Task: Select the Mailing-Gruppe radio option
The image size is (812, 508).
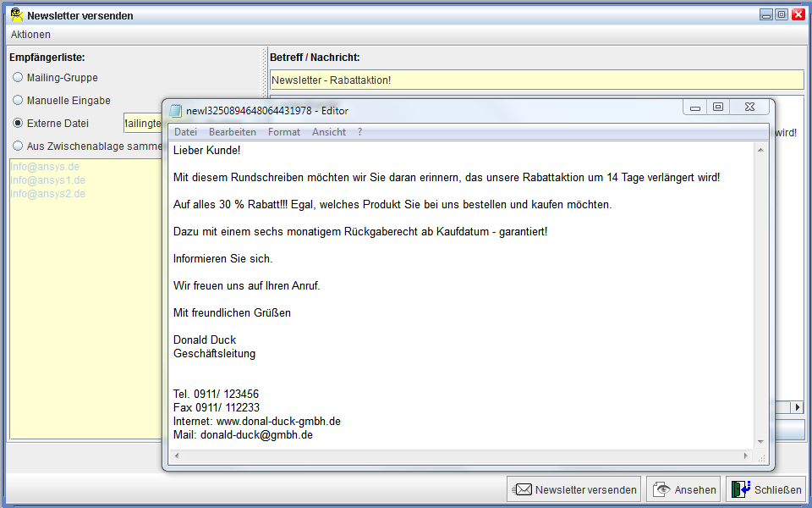Action: pos(18,78)
